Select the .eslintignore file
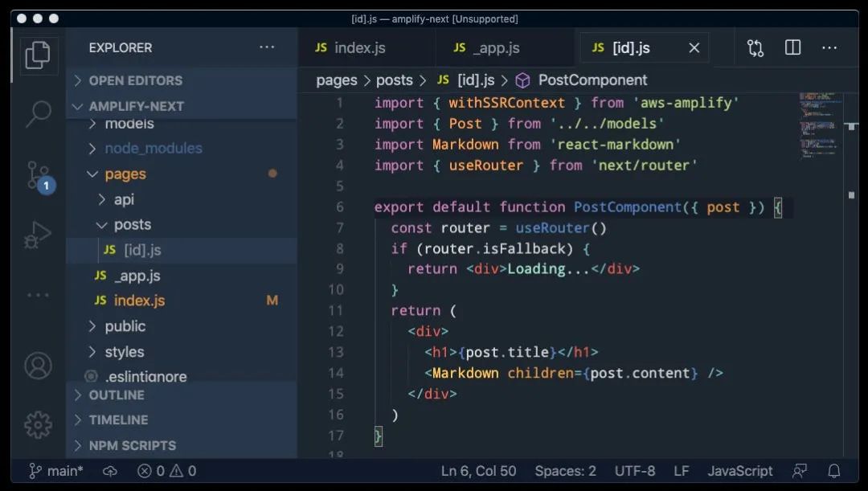 (182, 376)
